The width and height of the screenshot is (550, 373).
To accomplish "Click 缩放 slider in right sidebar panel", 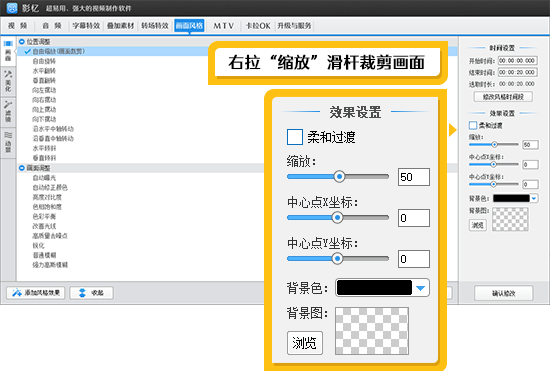I will click(x=494, y=145).
